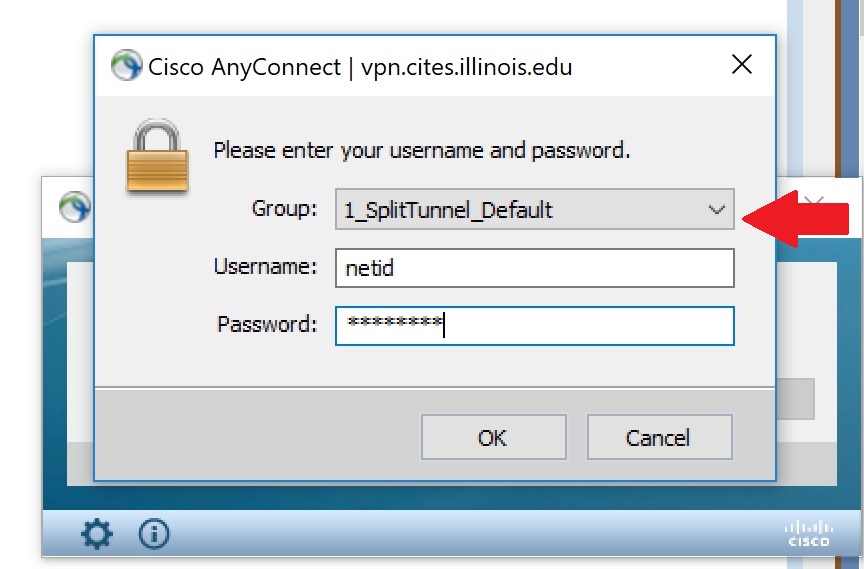Click the golden padlock icon
Viewport: 864px width, 569px height.
coord(156,156)
